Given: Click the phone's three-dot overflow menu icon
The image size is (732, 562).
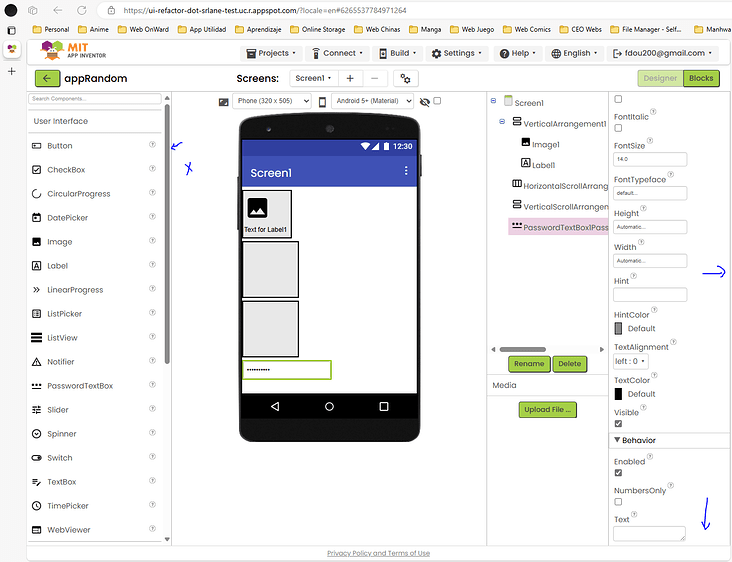Looking at the screenshot, I should click(406, 172).
